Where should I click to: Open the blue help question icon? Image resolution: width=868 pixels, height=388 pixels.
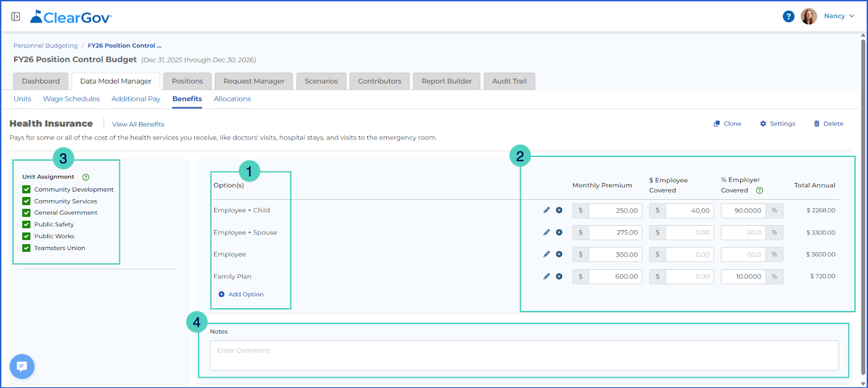click(788, 16)
